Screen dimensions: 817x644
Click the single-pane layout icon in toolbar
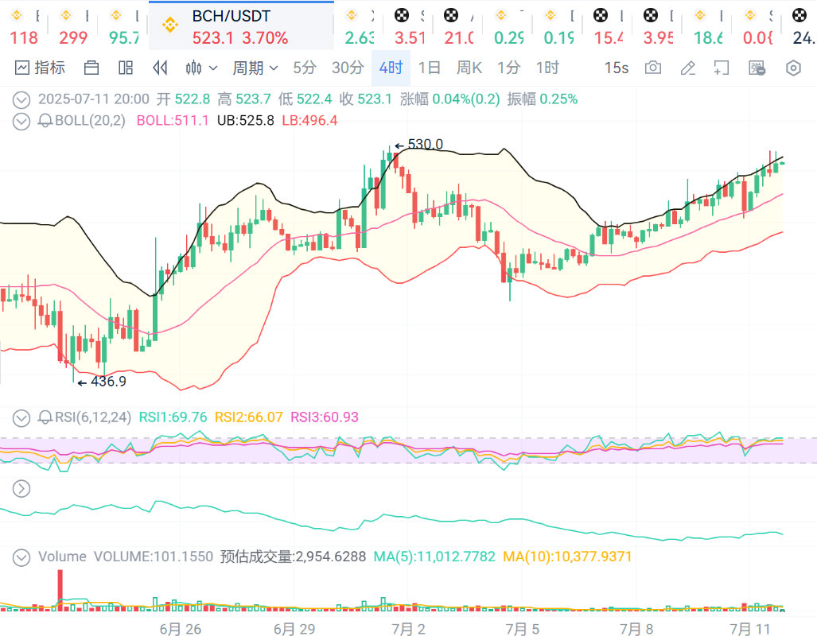tap(91, 68)
